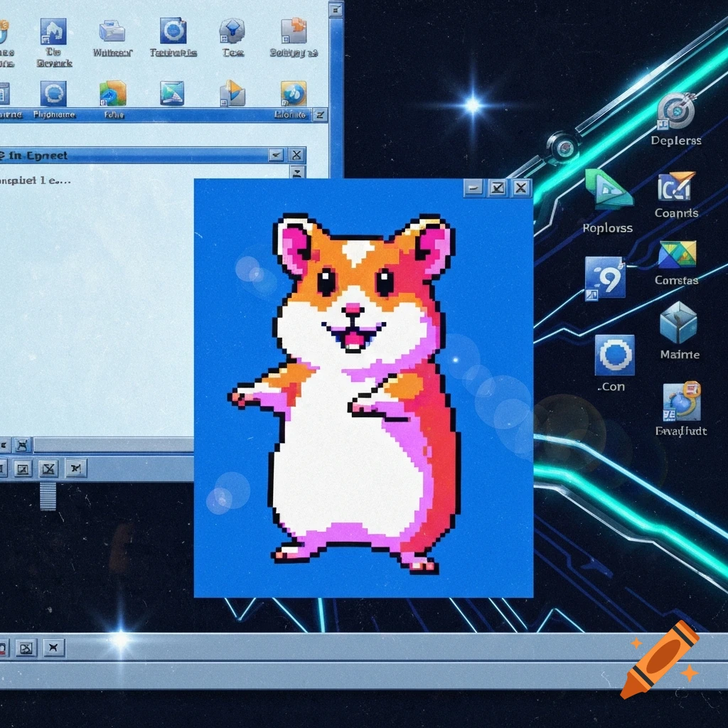This screenshot has width=728, height=728.
Task: Open the Evaylhdt globe desktop icon
Action: [680, 403]
